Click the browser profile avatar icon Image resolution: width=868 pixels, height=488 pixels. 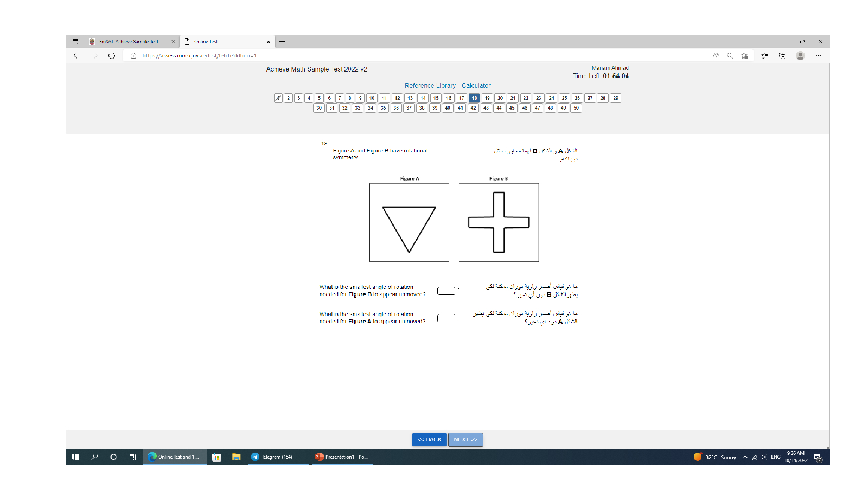pyautogui.click(x=800, y=55)
